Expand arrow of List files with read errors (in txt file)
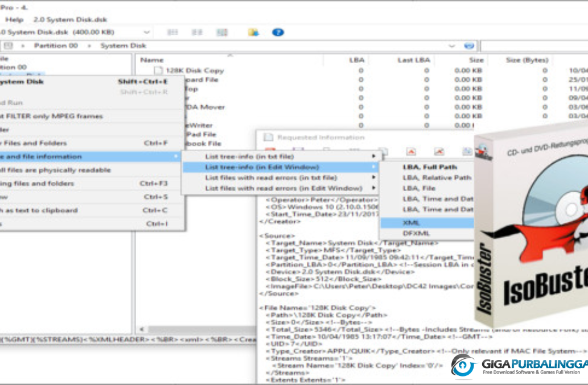Viewport: 588px width, 385px height. pyautogui.click(x=373, y=177)
